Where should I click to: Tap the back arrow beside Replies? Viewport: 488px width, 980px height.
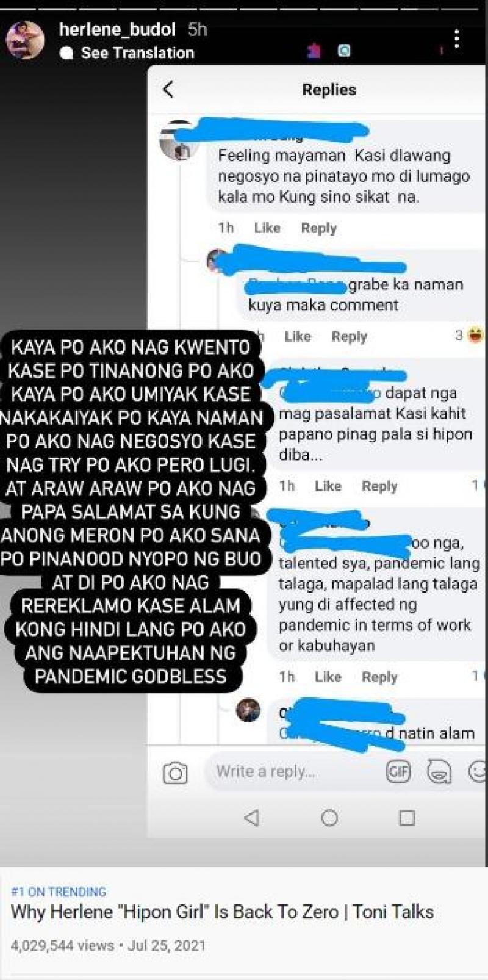pyautogui.click(x=168, y=90)
